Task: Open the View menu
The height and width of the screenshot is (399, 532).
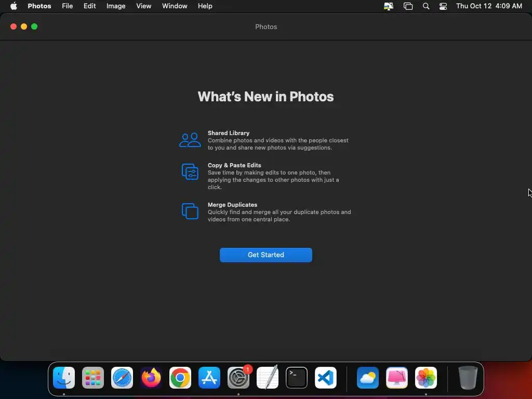Action: coord(143,6)
